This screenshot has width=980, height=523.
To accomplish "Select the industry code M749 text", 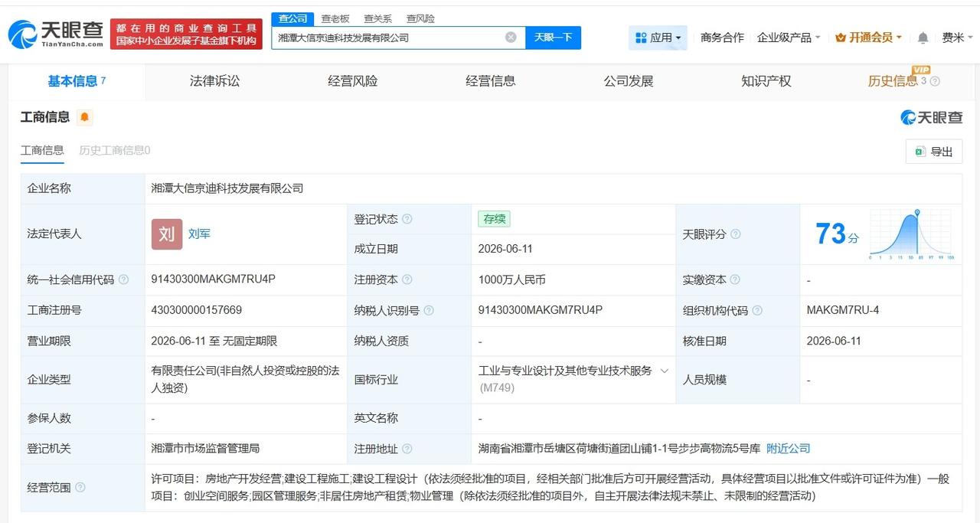I will coord(497,387).
